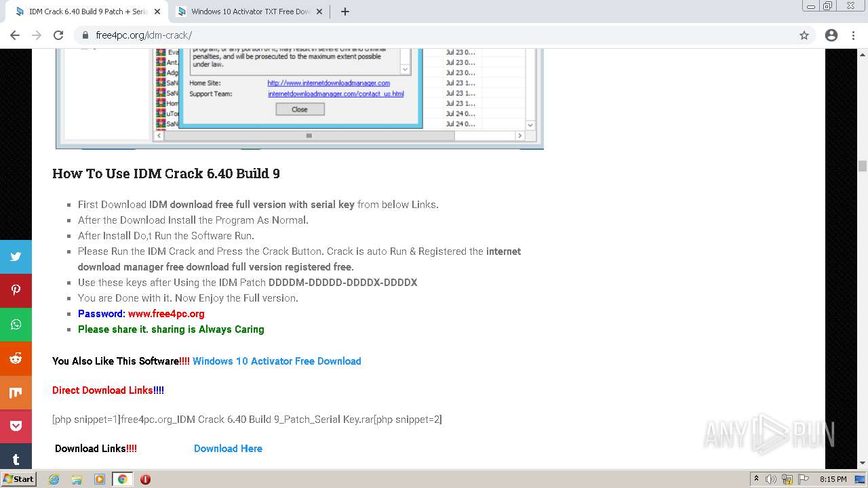868x488 pixels.
Task: Open the Action Center flag icon
Action: click(x=803, y=479)
